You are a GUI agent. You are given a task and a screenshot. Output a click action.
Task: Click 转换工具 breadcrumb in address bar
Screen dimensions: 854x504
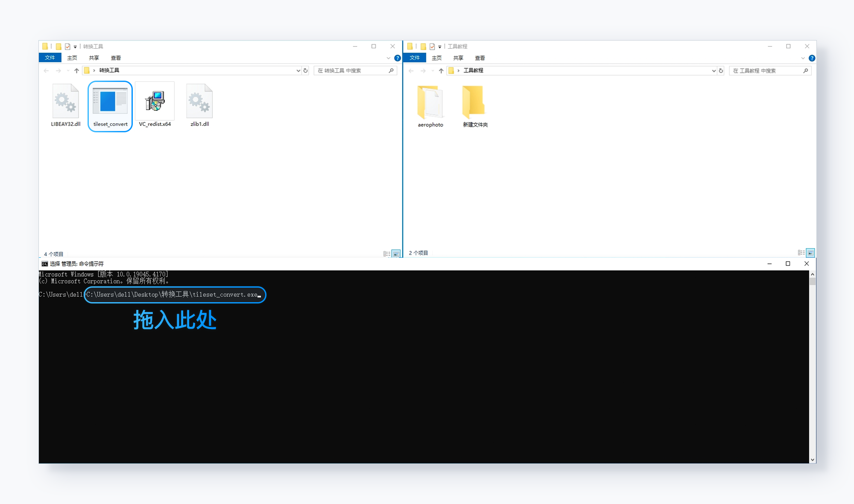tap(109, 70)
